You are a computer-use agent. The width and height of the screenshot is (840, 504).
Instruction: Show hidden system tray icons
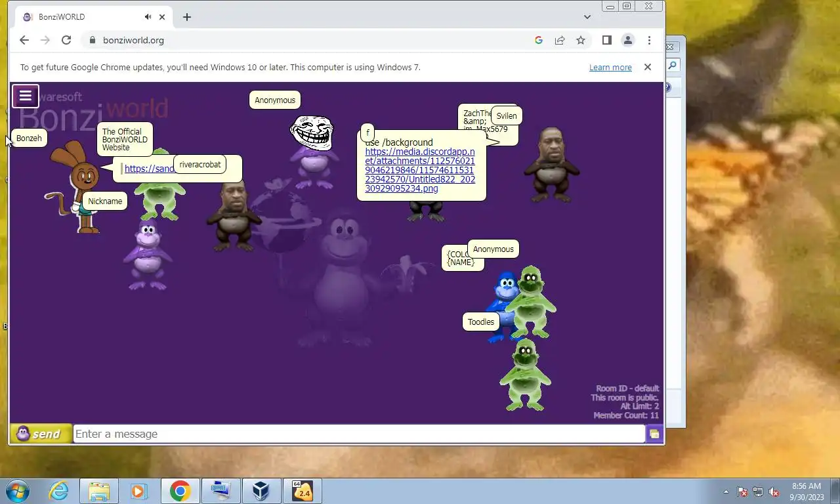pyautogui.click(x=726, y=492)
